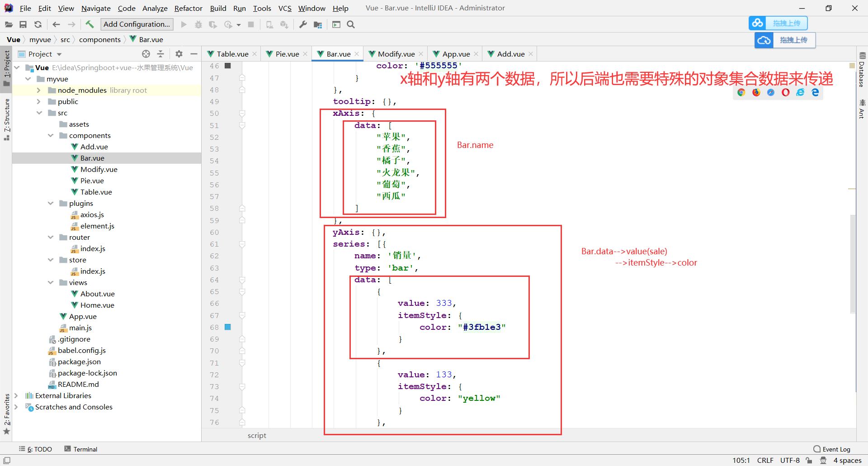Open the Event Log from the status bar
The image size is (868, 466).
pos(835,449)
